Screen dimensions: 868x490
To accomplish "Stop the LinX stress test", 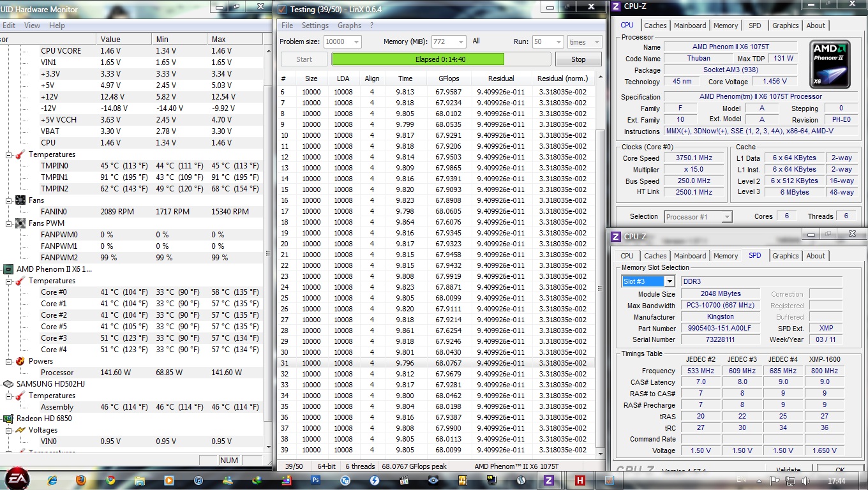I will [x=578, y=59].
